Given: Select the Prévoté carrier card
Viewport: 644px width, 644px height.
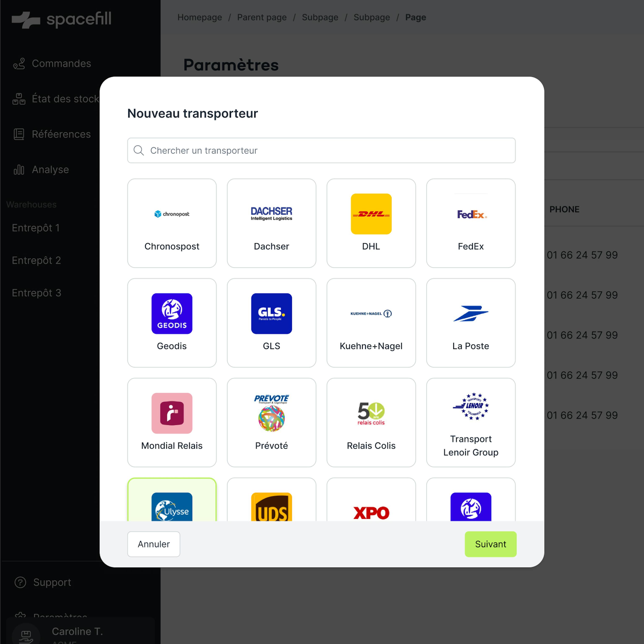Looking at the screenshot, I should pyautogui.click(x=271, y=422).
